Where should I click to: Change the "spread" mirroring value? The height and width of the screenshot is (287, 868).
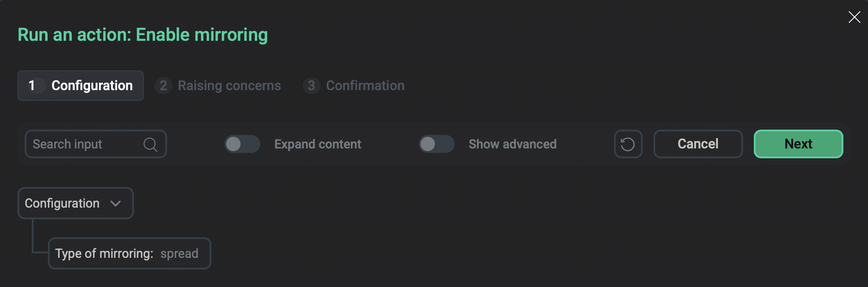coord(179,253)
